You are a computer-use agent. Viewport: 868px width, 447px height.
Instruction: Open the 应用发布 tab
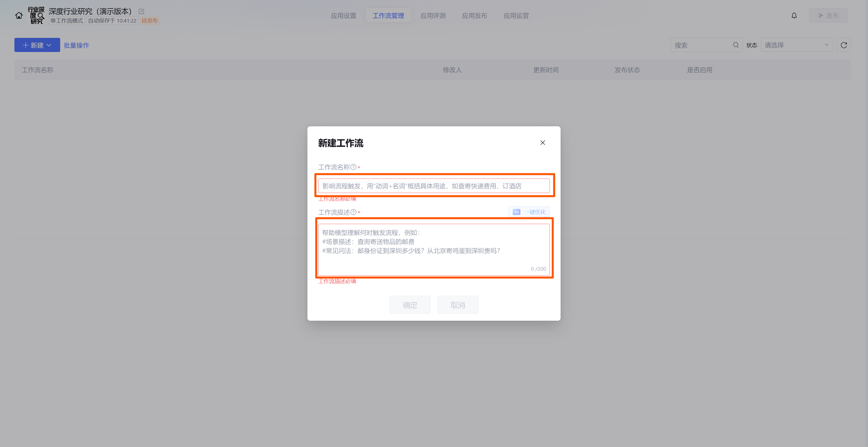tap(474, 16)
